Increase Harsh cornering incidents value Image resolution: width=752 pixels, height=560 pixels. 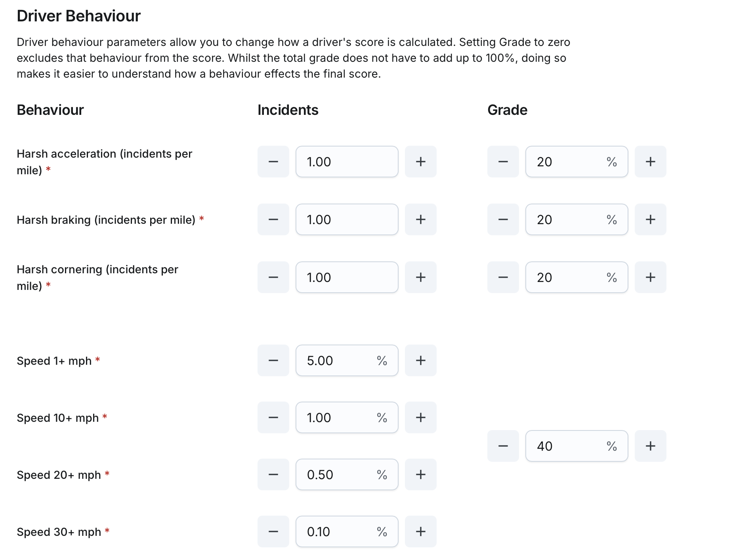pos(420,277)
